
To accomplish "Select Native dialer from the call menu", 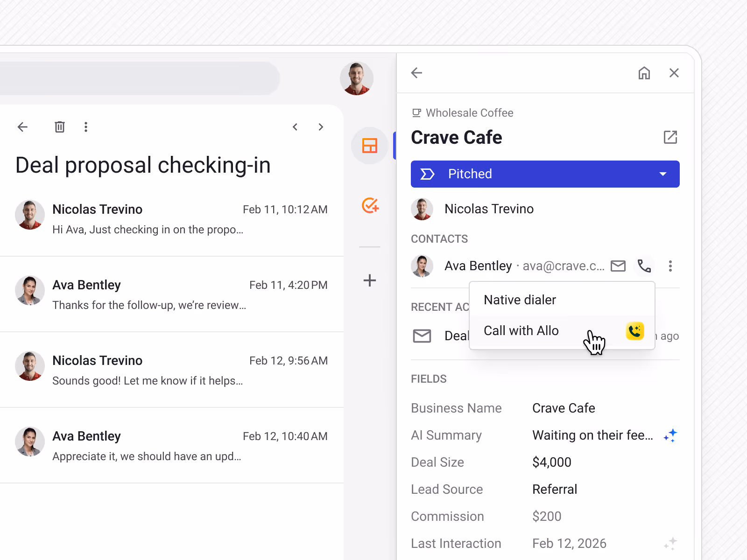I will click(562, 300).
